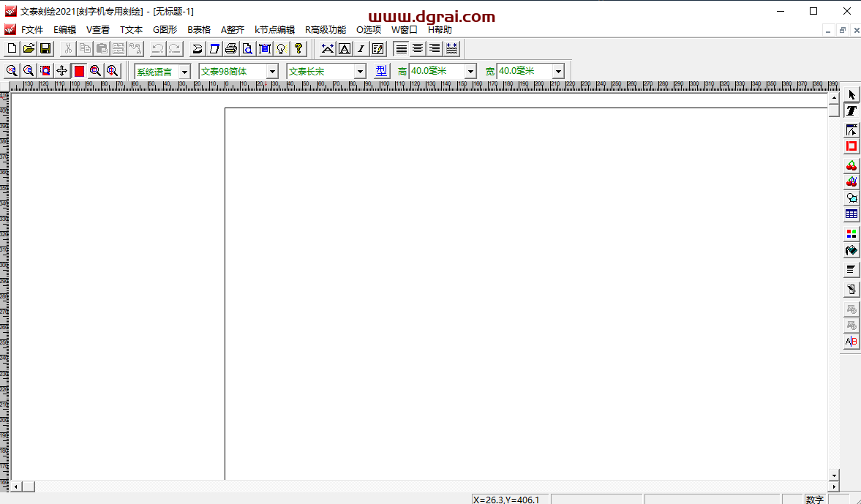Click the scissors Cut icon
861x504 pixels.
pyautogui.click(x=68, y=49)
